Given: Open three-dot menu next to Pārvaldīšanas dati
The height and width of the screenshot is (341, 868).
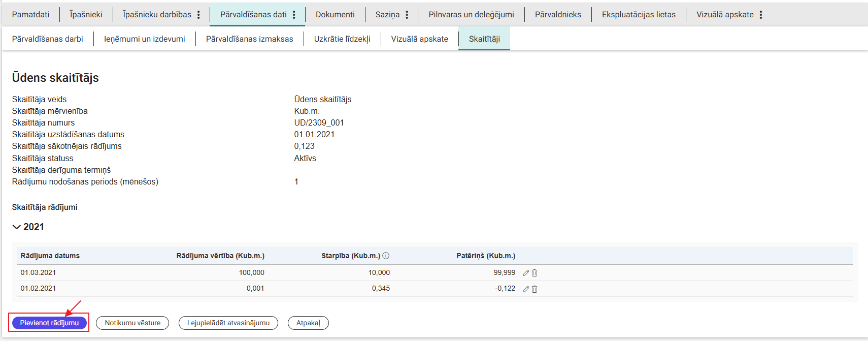Looking at the screenshot, I should coord(294,15).
